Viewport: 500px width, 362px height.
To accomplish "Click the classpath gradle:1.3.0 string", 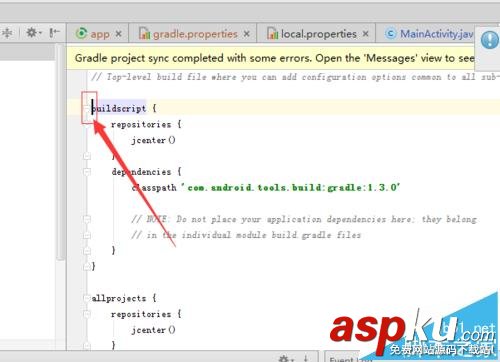I will pyautogui.click(x=290, y=188).
